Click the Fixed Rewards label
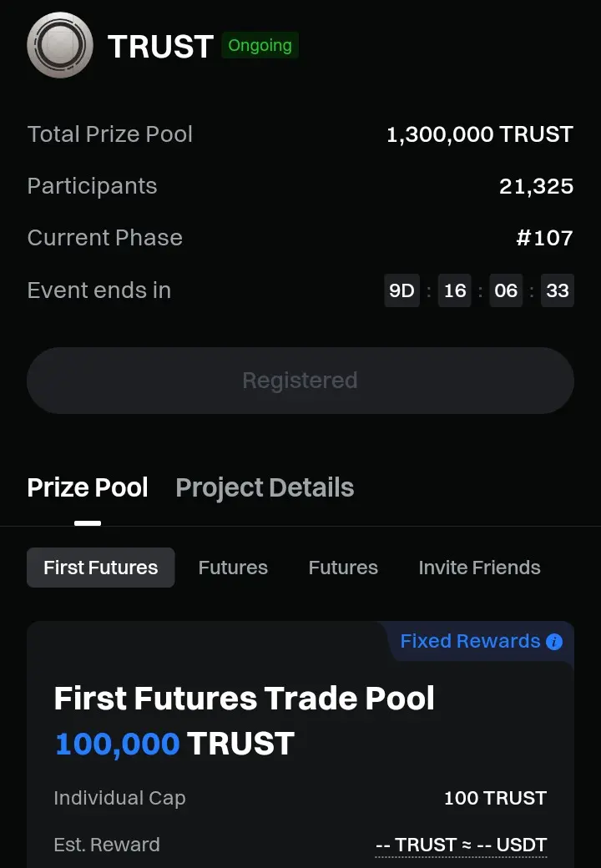 coord(470,641)
